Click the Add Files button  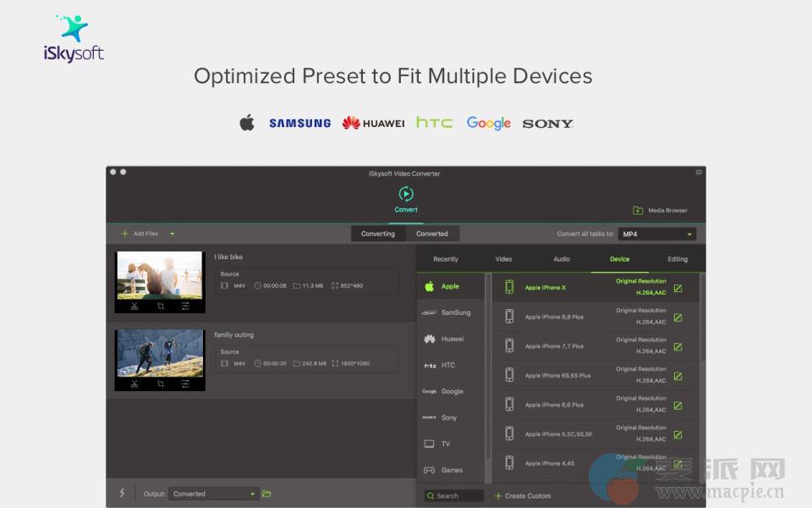[140, 234]
